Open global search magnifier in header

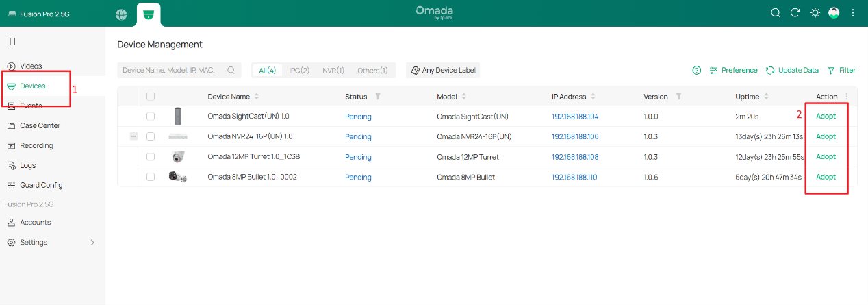tap(776, 13)
